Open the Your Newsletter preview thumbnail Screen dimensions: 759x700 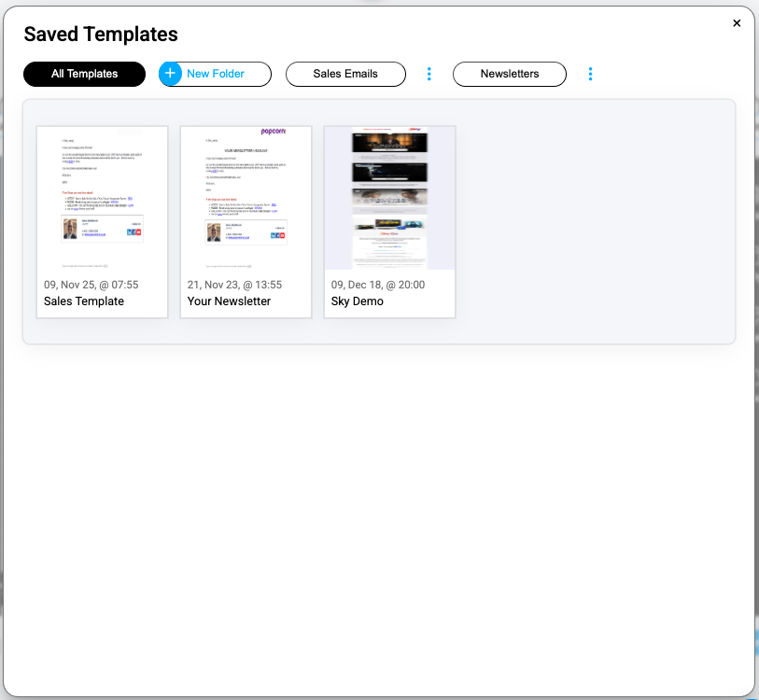coord(246,198)
